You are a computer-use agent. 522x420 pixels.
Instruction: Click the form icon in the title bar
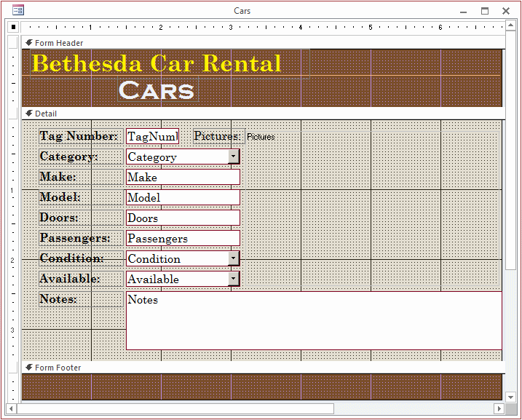[x=18, y=10]
